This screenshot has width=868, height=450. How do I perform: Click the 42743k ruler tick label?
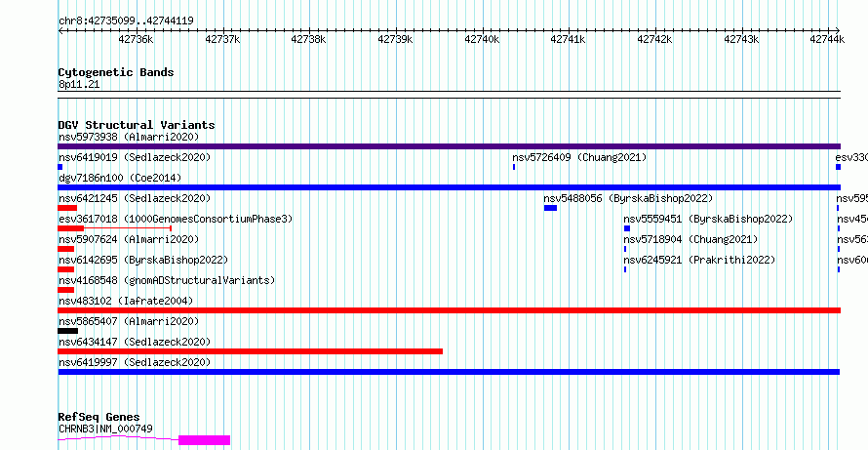click(x=740, y=39)
